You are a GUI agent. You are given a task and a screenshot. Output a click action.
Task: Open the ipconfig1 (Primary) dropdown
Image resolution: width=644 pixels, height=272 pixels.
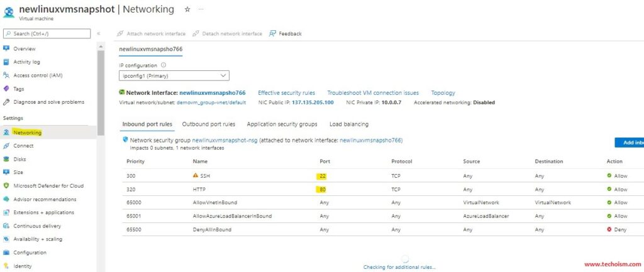pyautogui.click(x=174, y=76)
